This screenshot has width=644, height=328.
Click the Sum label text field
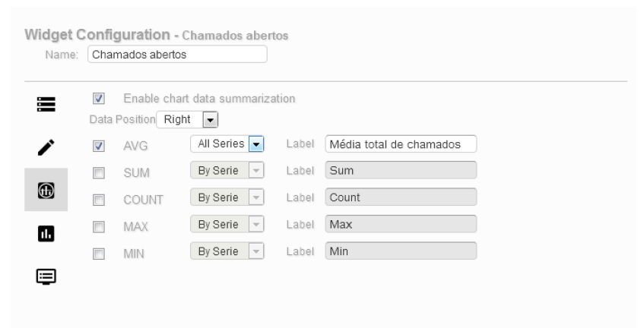click(400, 171)
